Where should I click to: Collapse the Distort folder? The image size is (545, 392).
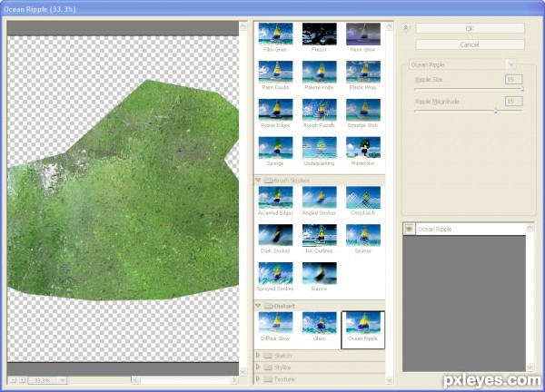[x=258, y=306]
